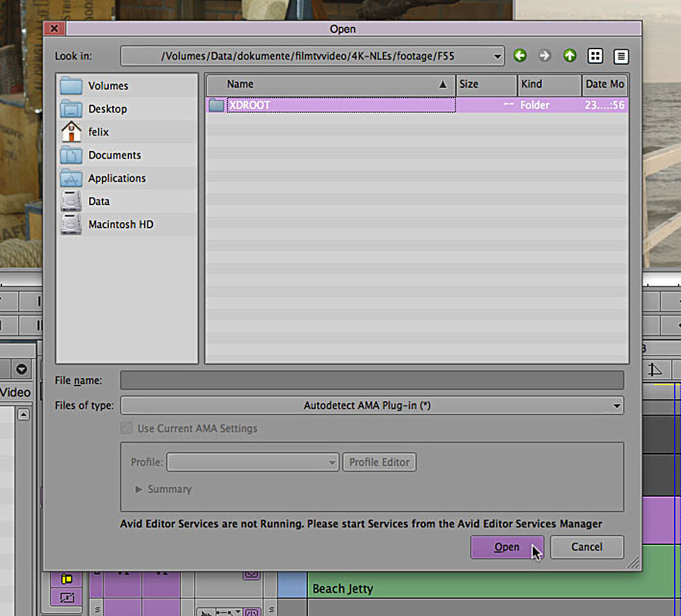Image resolution: width=681 pixels, height=616 pixels.
Task: Click the Open button
Action: point(507,547)
